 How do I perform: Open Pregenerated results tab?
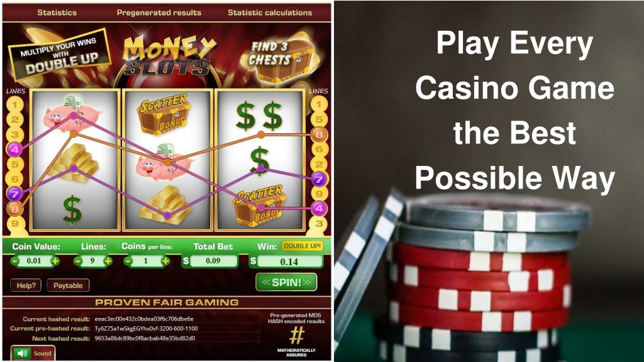pos(159,13)
